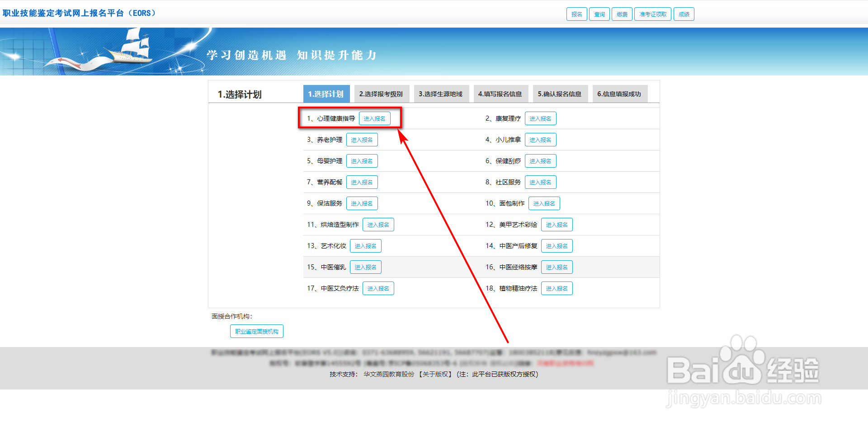Click the 报名 button at top right

point(576,14)
